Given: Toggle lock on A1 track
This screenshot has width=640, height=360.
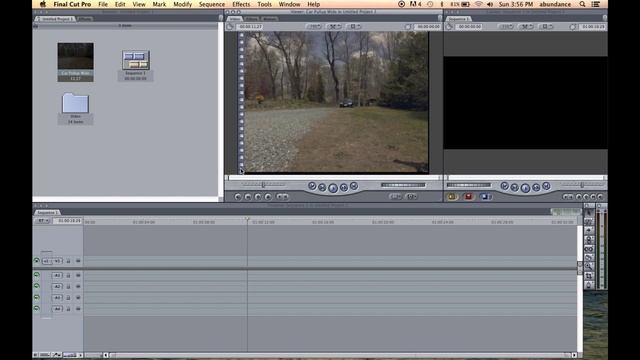Looking at the screenshot, I should pyautogui.click(x=69, y=276).
